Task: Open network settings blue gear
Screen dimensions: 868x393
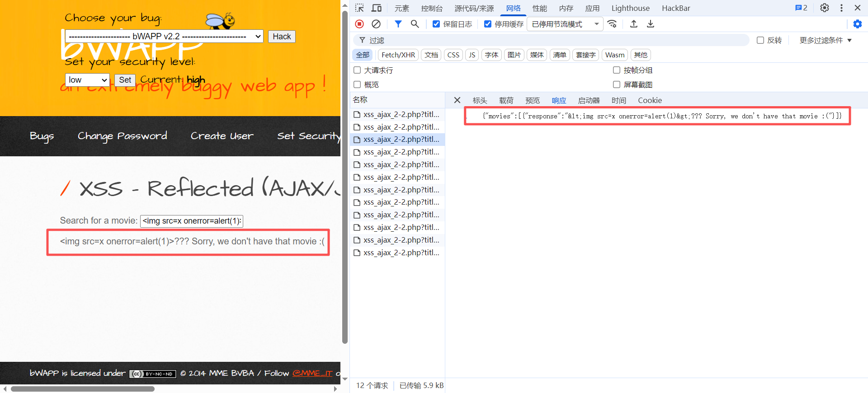Action: (857, 24)
